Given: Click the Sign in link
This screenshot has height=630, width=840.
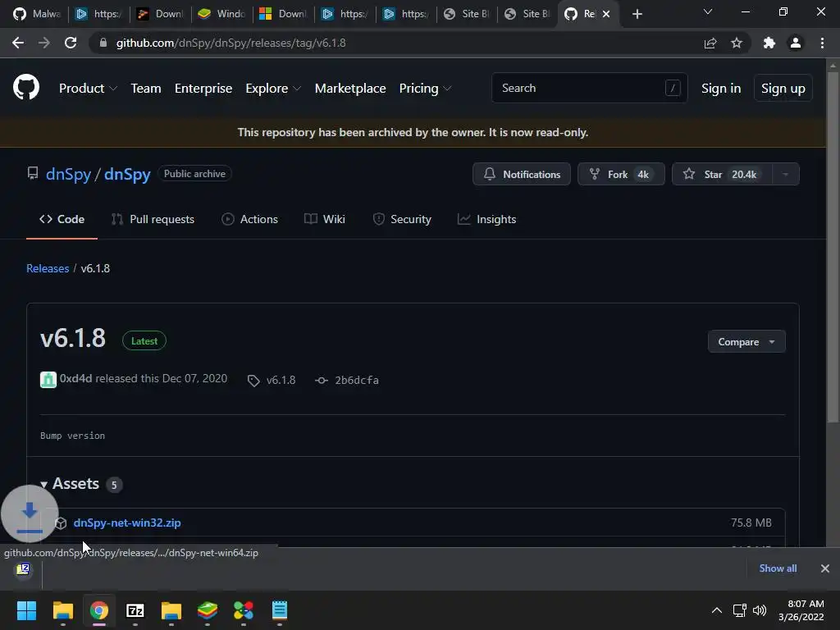Looking at the screenshot, I should 721,89.
